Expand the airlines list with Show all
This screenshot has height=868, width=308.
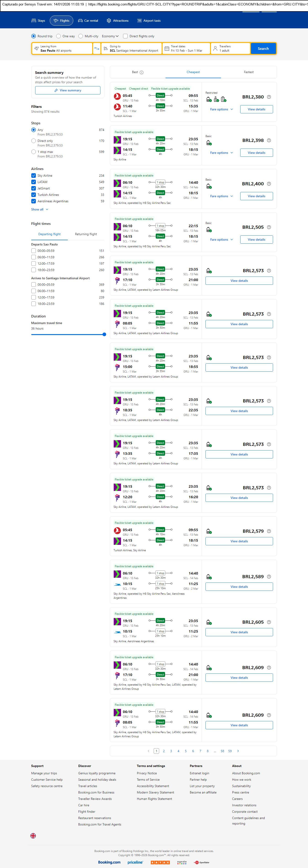coord(39,209)
